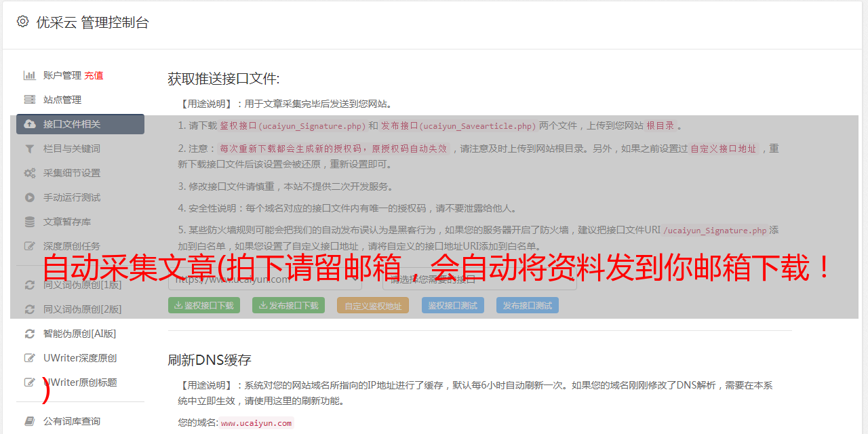Click the /ucaiyun_Signature.php URI code text
The image size is (868, 434).
point(715,231)
